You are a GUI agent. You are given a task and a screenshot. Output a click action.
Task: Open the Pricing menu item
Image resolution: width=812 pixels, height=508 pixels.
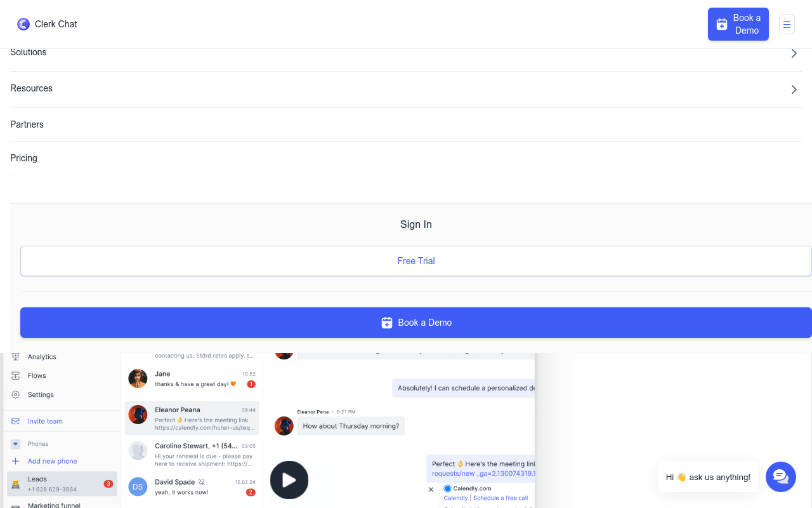[23, 157]
